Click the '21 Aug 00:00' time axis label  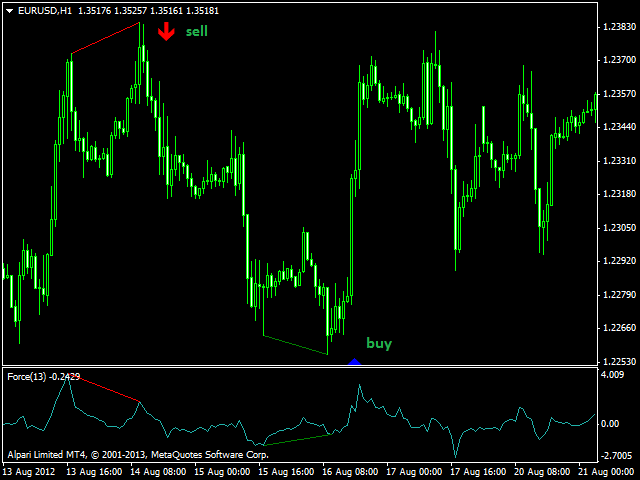(x=606, y=472)
